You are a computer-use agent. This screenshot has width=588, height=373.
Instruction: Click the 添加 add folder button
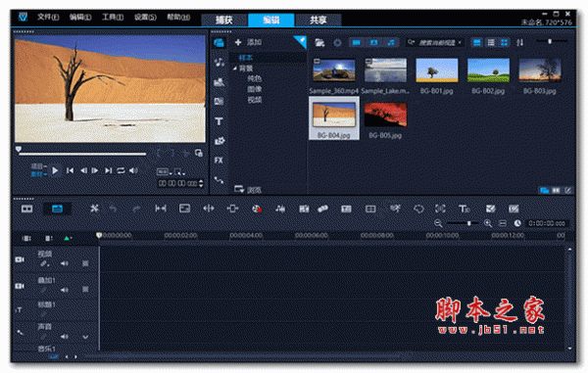pyautogui.click(x=248, y=42)
